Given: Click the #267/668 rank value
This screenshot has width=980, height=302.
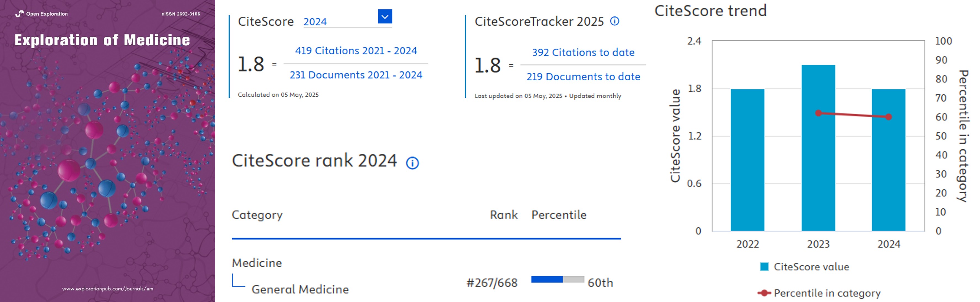Looking at the screenshot, I should 492,283.
